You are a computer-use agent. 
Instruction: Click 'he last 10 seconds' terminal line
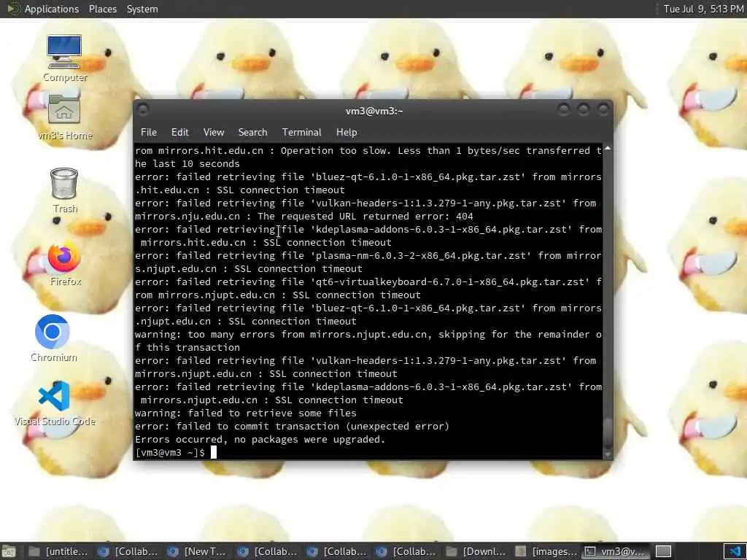coord(187,163)
